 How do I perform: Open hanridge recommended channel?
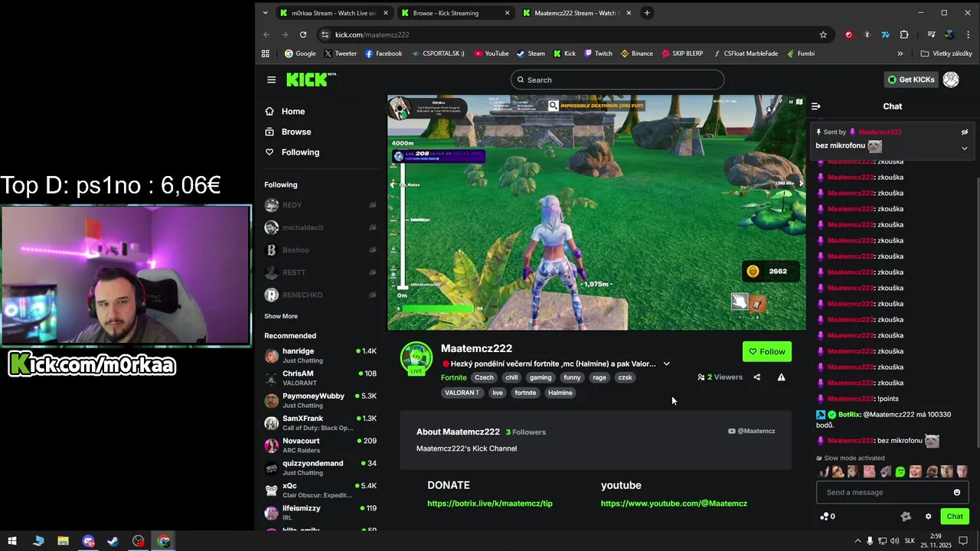(x=320, y=356)
